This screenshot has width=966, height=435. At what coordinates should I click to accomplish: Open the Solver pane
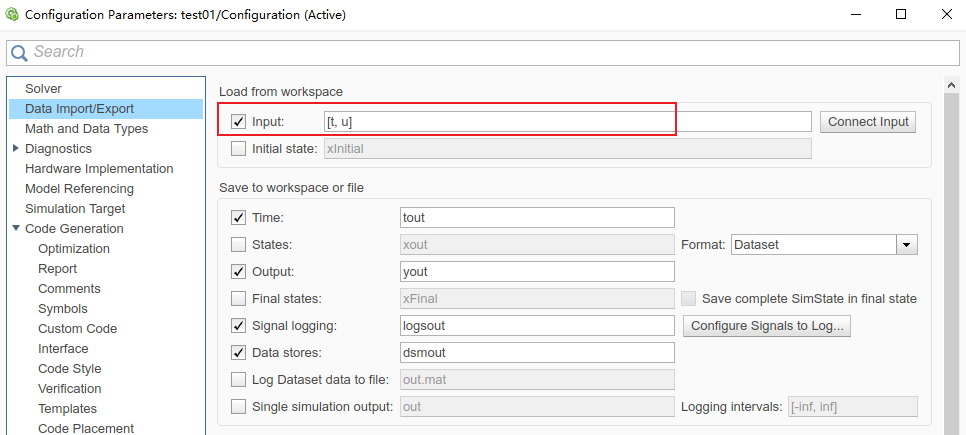[43, 89]
